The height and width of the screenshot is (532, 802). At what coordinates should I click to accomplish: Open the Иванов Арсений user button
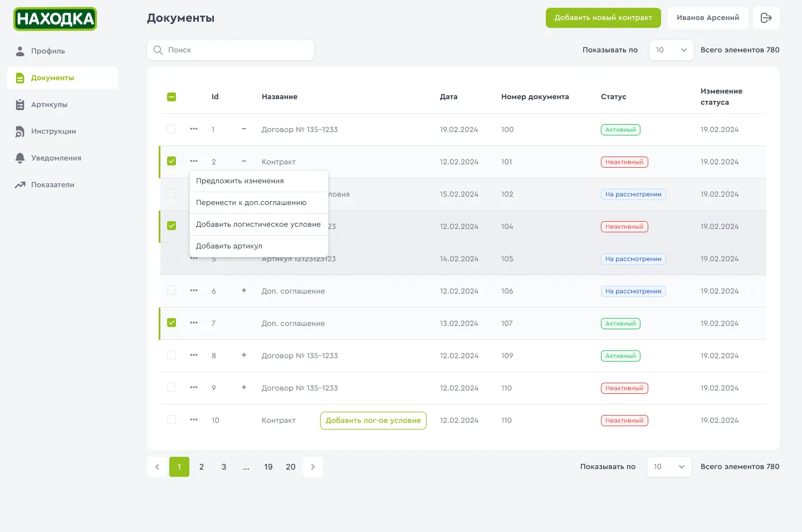coord(708,18)
